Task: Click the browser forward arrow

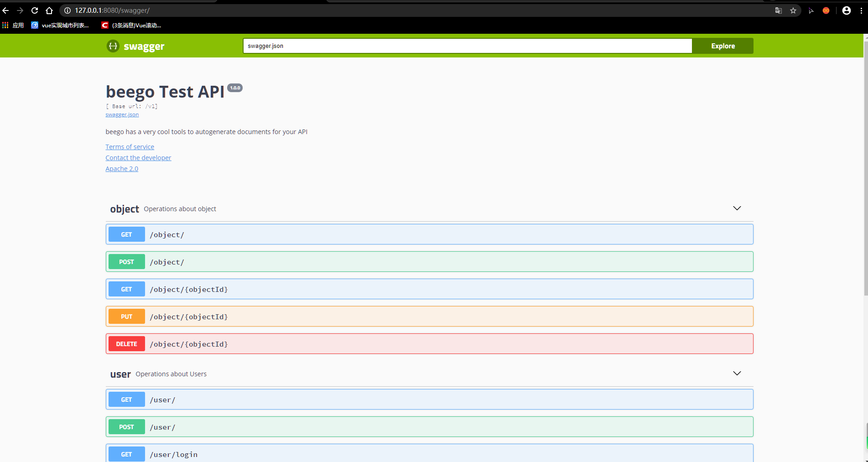Action: pos(20,10)
